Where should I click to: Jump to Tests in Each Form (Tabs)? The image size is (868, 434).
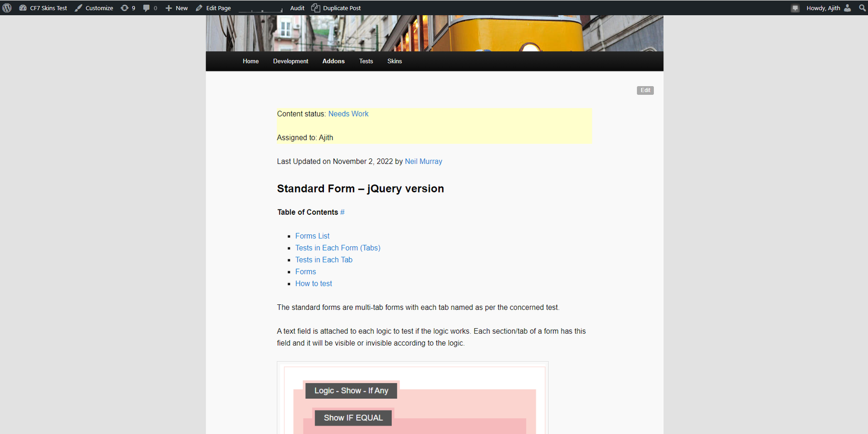337,248
